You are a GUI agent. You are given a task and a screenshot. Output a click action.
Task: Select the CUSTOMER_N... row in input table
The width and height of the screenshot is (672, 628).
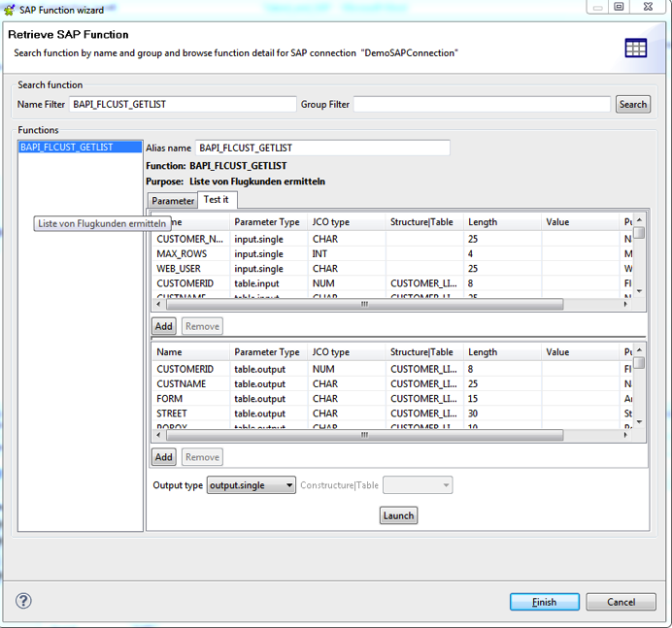click(x=392, y=239)
